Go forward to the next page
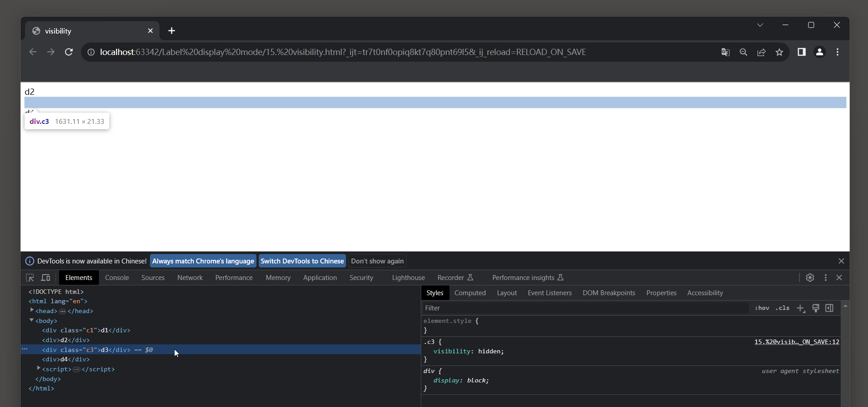The width and height of the screenshot is (868, 407). (x=51, y=52)
